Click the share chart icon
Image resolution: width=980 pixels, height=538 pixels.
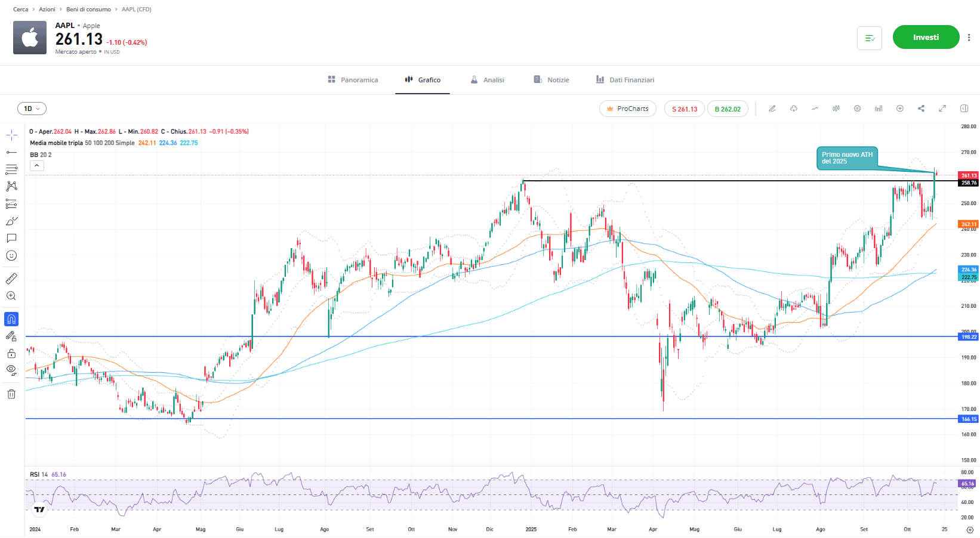tap(921, 109)
